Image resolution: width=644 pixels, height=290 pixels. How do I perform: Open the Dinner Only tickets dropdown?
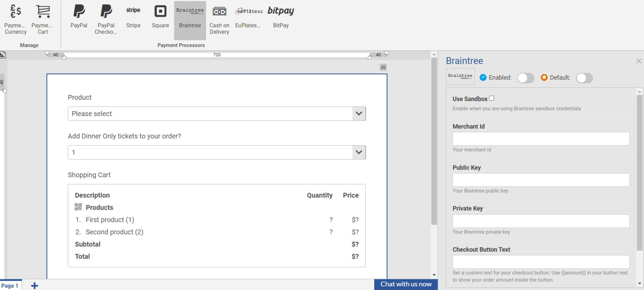217,152
